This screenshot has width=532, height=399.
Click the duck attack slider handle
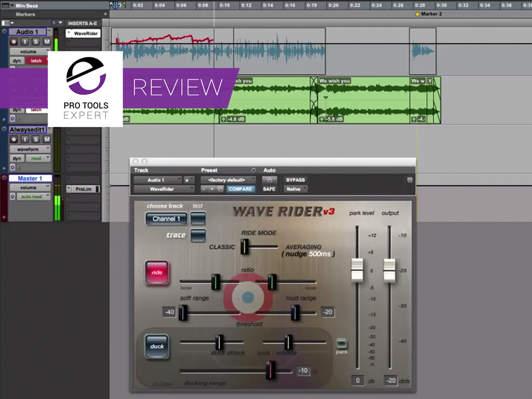tap(219, 342)
